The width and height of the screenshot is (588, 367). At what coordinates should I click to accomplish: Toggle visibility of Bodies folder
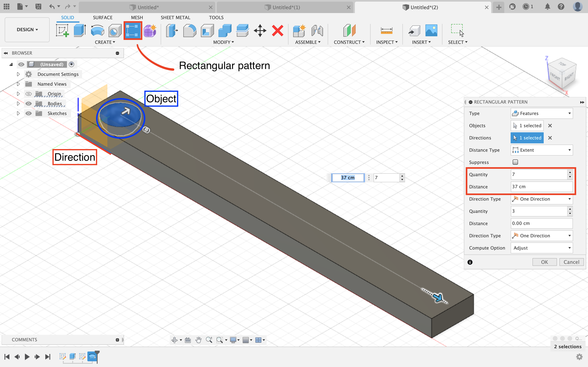pos(28,103)
